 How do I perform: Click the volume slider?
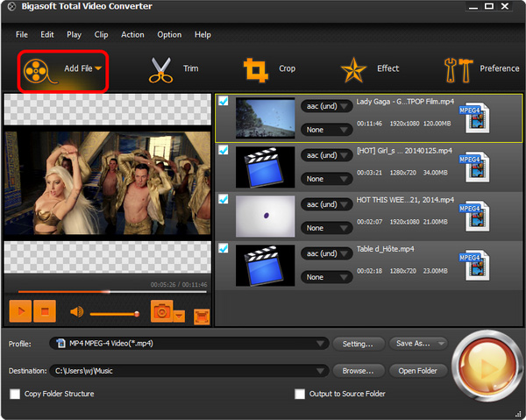114,314
